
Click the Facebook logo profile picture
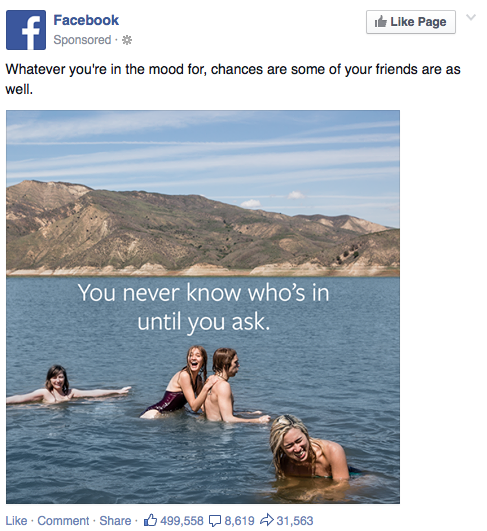(26, 30)
